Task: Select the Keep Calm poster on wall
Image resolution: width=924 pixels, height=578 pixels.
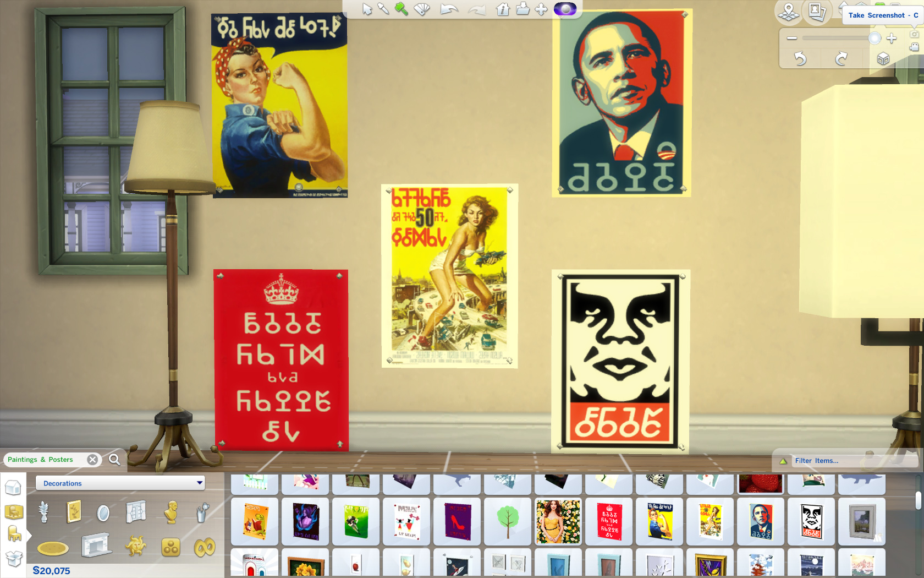Action: [x=281, y=359]
